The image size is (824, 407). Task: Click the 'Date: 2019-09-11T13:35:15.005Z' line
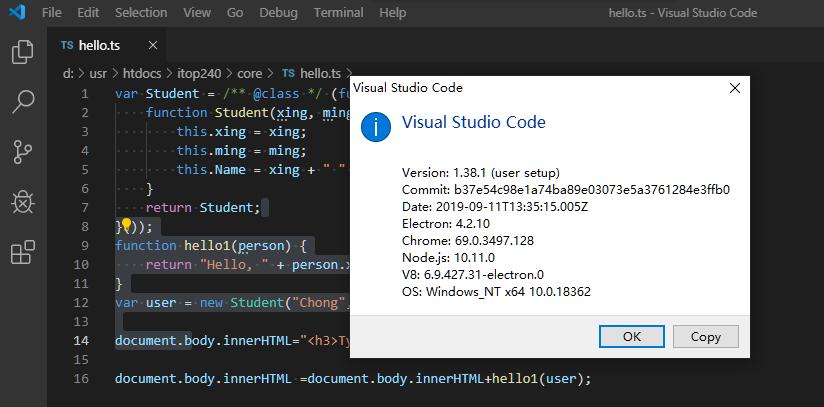click(x=495, y=207)
